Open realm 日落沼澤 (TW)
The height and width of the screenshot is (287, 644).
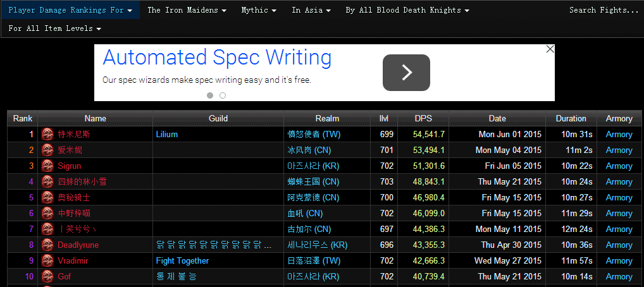coord(314,260)
